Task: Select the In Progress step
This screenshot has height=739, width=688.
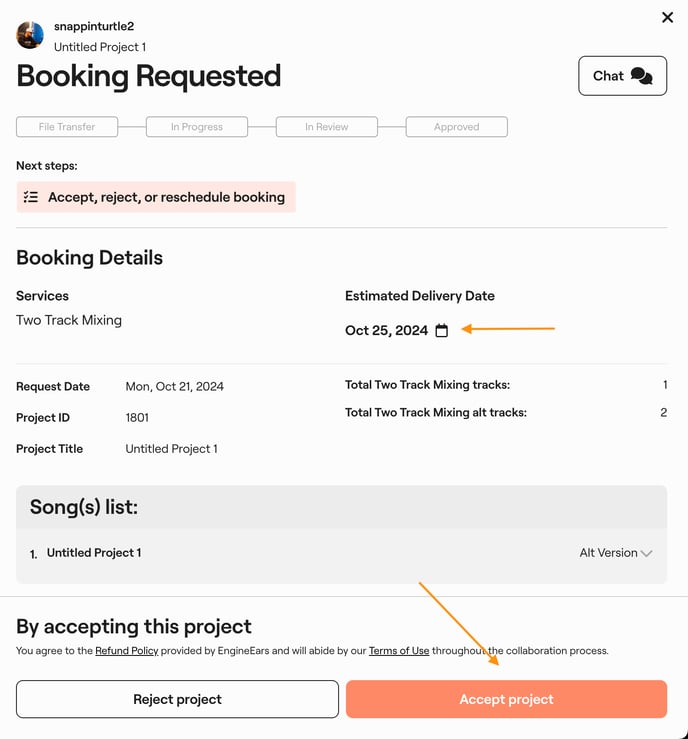Action: pyautogui.click(x=197, y=127)
